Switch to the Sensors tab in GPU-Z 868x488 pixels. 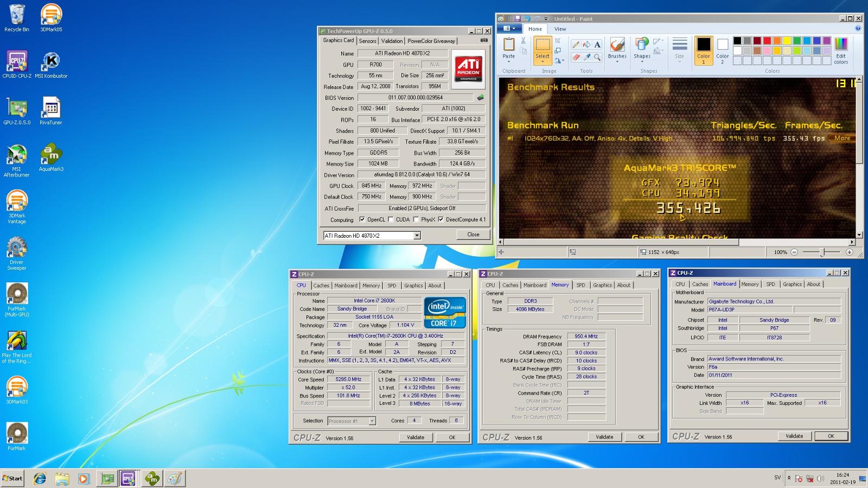(x=367, y=41)
